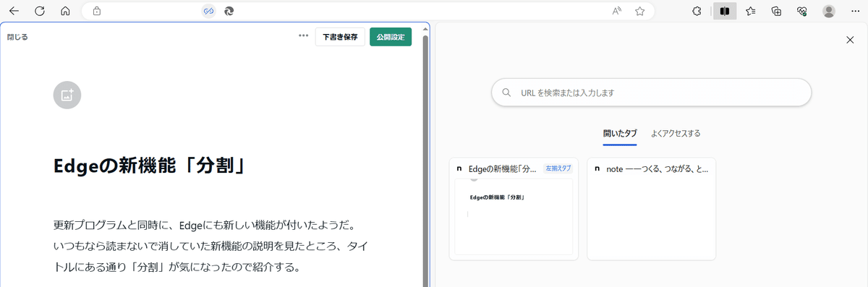View site information via the lock icon
This screenshot has height=287, width=868.
tap(97, 11)
